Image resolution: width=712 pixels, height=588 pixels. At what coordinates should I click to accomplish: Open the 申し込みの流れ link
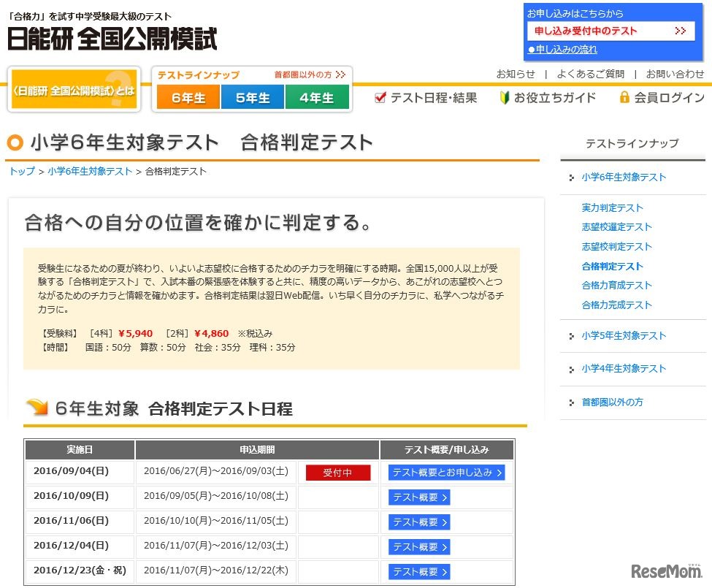tap(565, 50)
